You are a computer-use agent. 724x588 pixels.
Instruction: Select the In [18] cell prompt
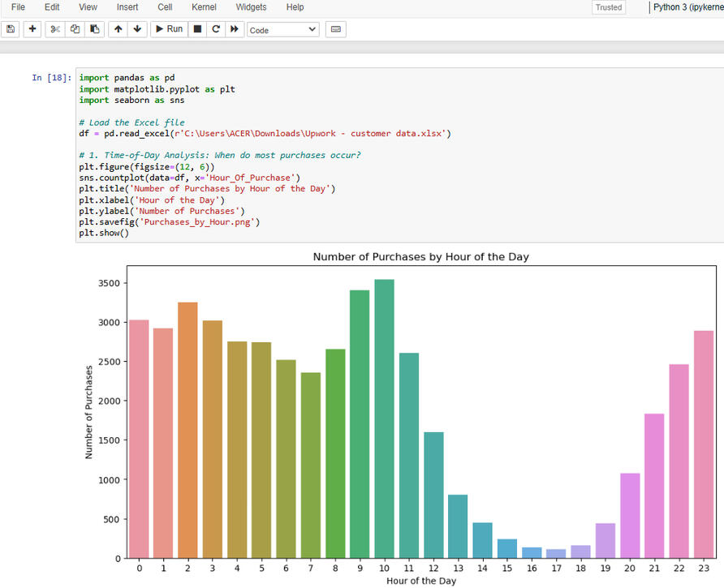pos(52,78)
